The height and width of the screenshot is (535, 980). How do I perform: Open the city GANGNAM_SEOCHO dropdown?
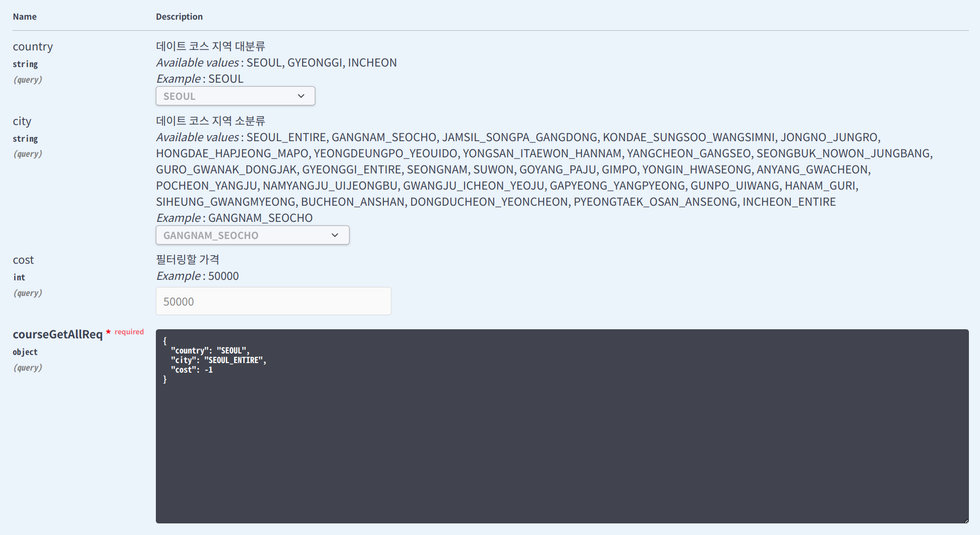(252, 235)
